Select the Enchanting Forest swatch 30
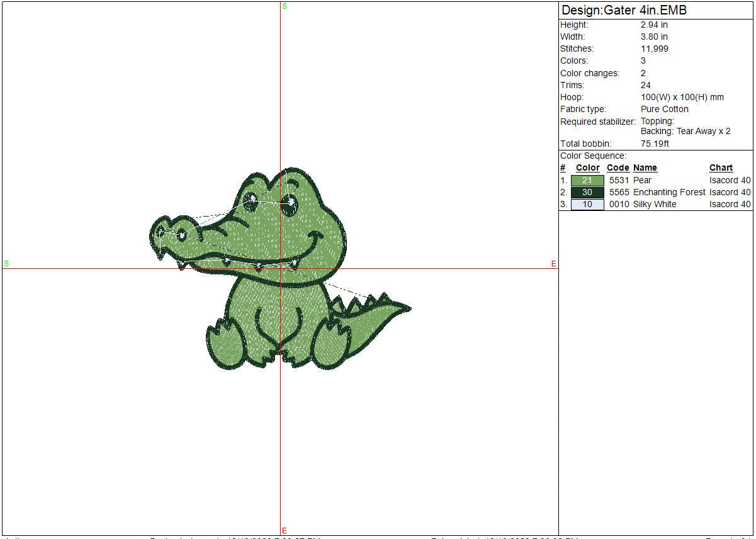756x539 pixels. [x=587, y=193]
